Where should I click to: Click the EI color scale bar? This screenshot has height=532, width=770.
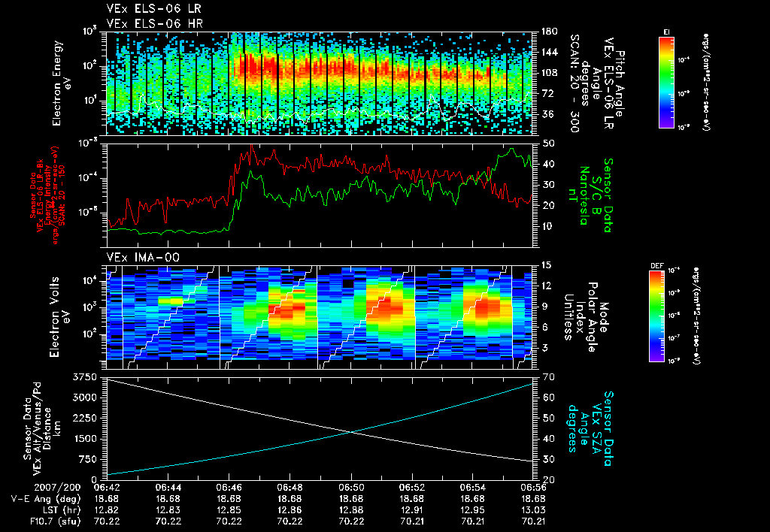coord(666,82)
